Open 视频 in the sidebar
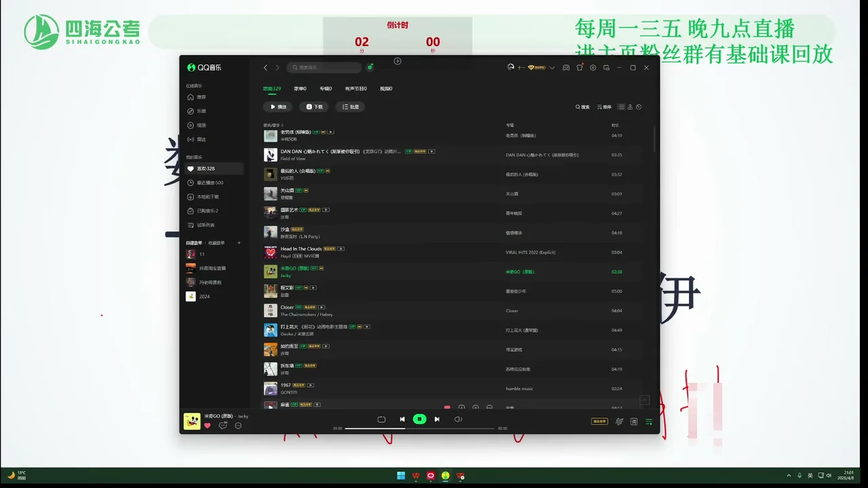 click(214, 125)
